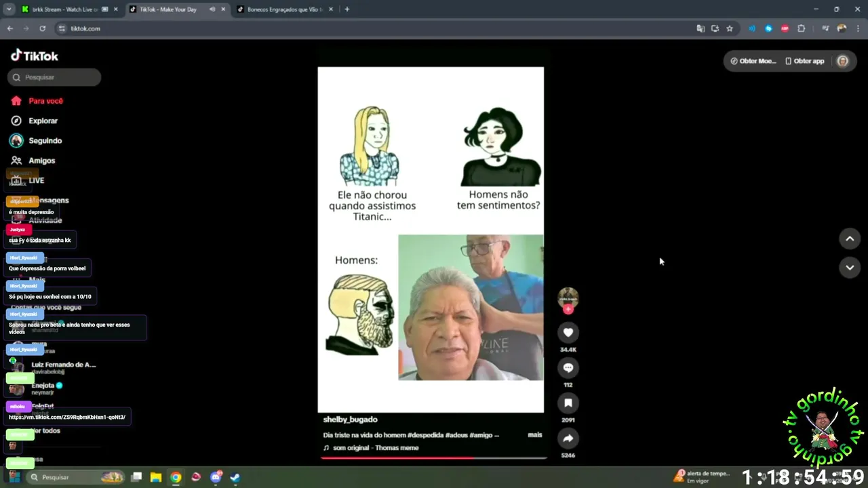The height and width of the screenshot is (488, 868).
Task: Open the Chrome profile avatar
Action: 842,28
